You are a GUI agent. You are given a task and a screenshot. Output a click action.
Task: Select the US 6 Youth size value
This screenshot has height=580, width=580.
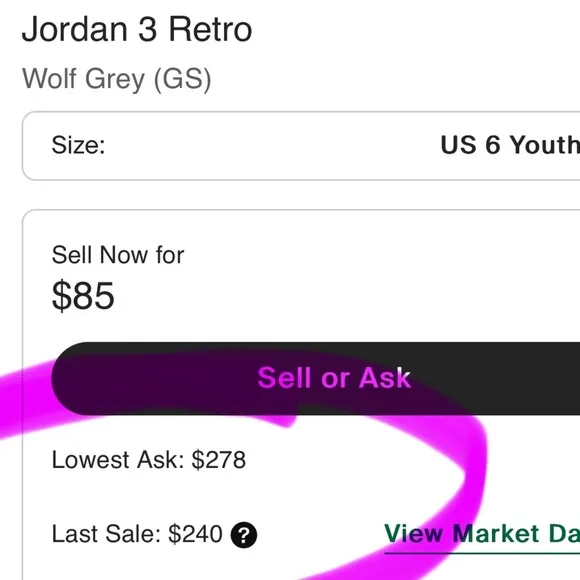coord(510,145)
